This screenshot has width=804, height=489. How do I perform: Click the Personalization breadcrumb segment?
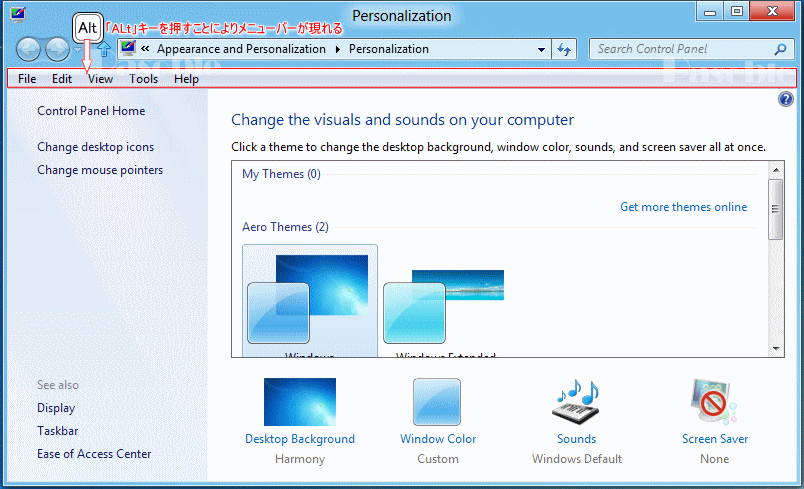point(389,49)
